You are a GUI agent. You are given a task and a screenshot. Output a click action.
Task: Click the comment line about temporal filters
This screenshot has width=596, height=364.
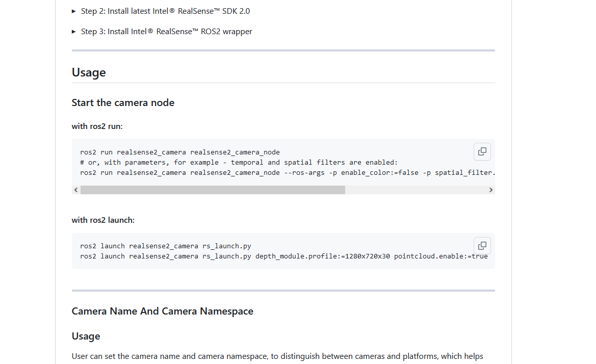[239, 163]
